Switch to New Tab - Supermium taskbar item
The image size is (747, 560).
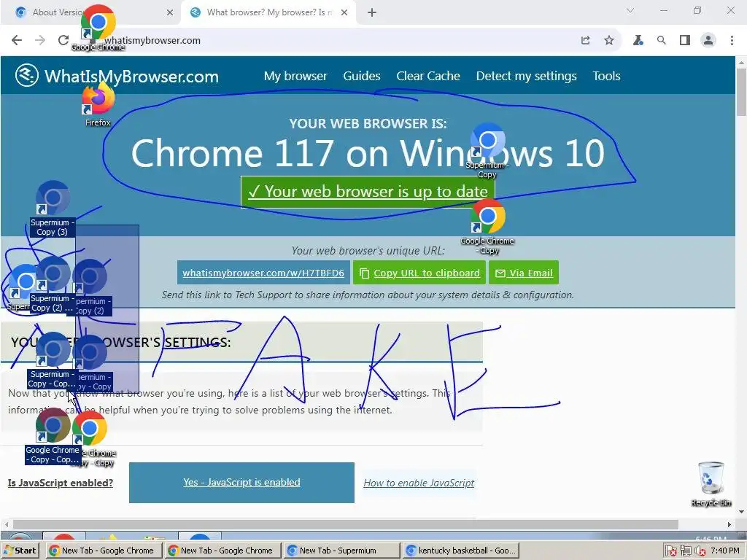pyautogui.click(x=341, y=551)
